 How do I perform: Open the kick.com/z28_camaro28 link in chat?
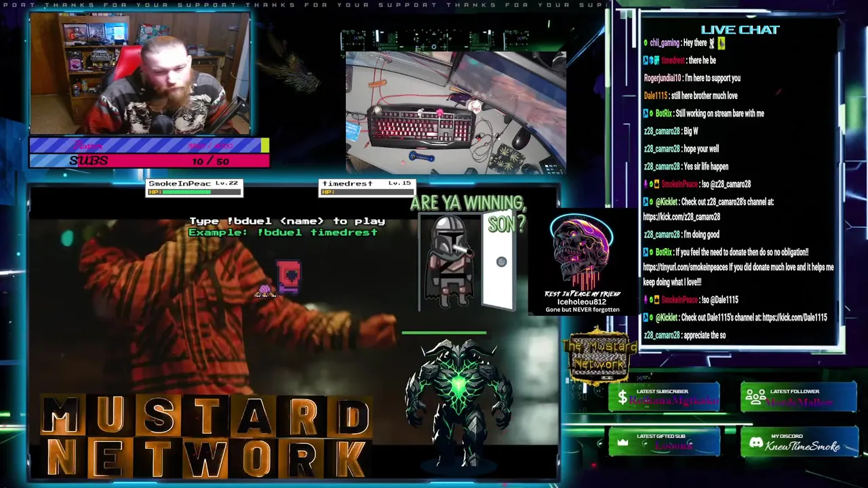[x=682, y=217]
